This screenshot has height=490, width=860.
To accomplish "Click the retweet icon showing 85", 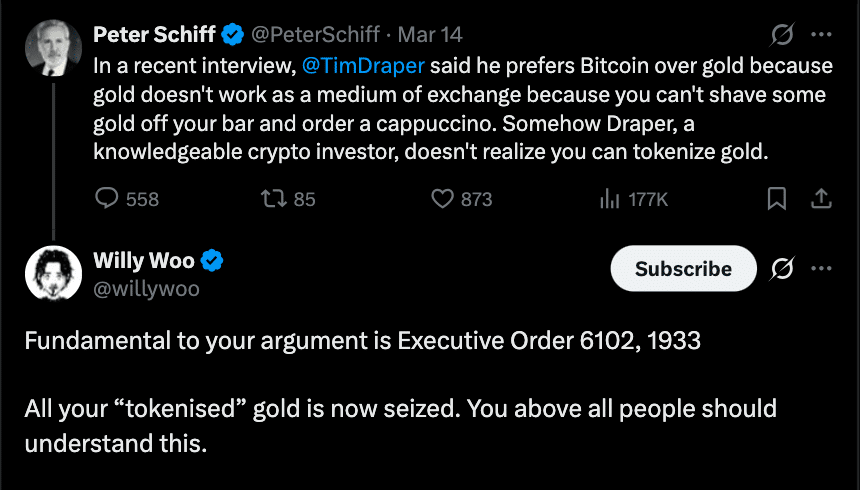I will pos(270,199).
